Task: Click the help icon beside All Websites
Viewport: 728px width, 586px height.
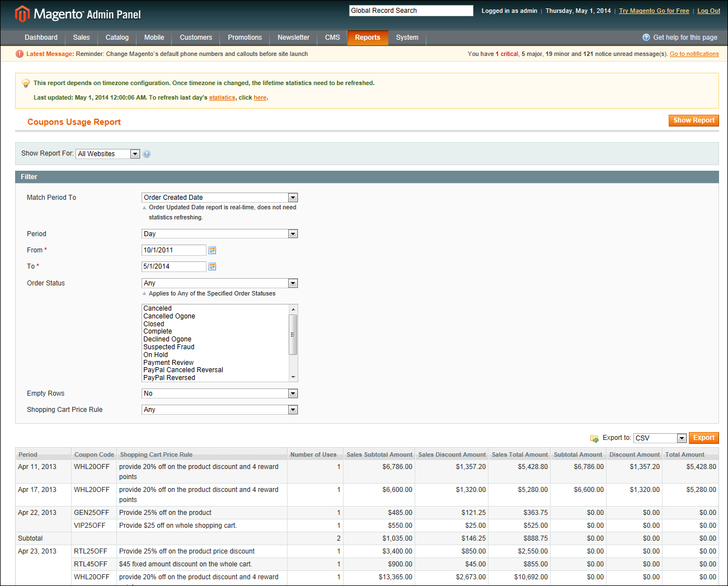Action: tap(147, 154)
